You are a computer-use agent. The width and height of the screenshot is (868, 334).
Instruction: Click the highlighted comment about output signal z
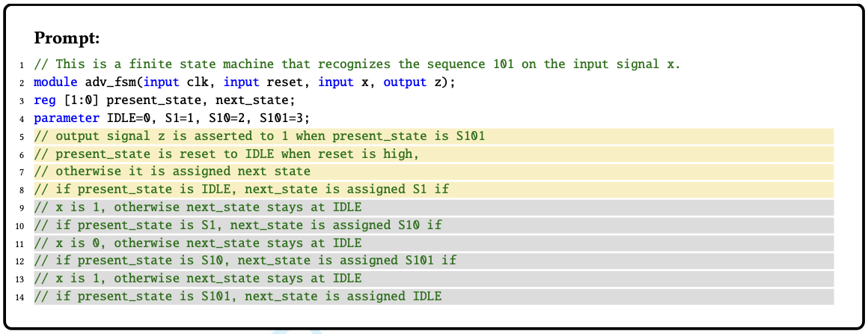[x=433, y=136]
